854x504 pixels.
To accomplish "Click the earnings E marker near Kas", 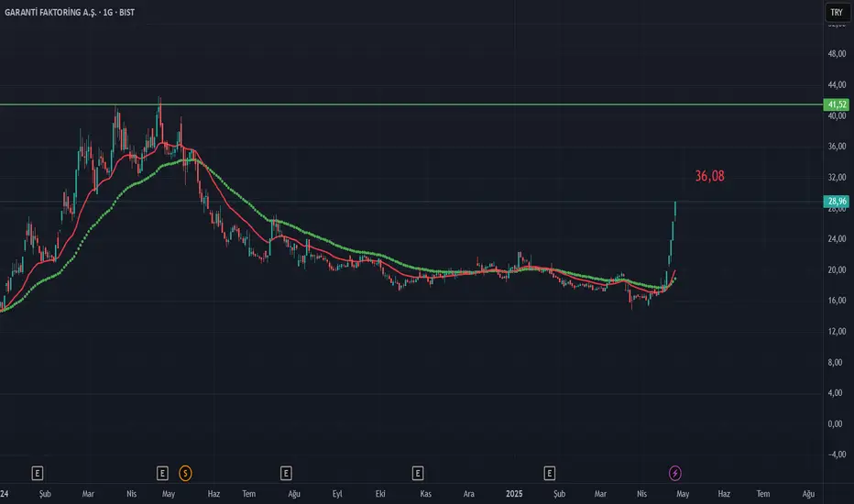I will tap(418, 473).
